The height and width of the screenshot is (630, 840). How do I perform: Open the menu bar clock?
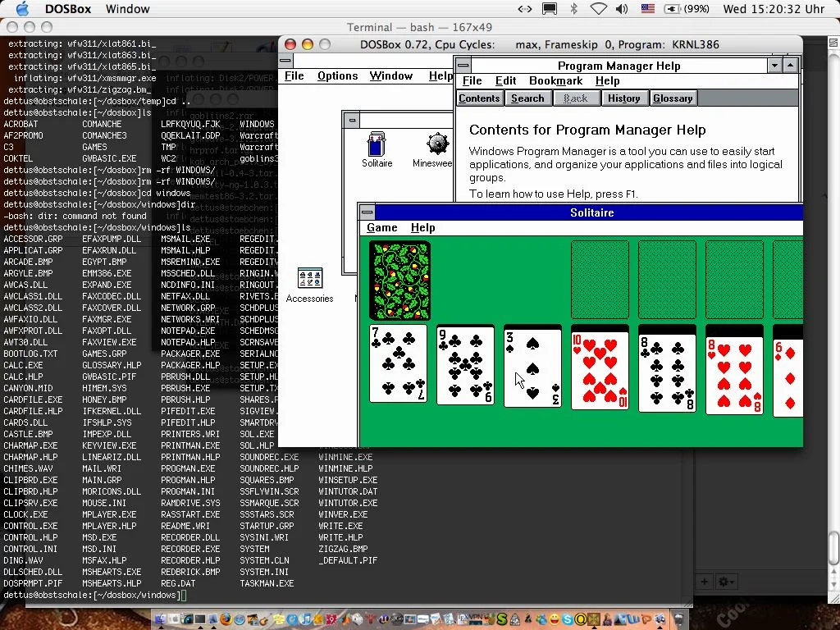pos(774,8)
